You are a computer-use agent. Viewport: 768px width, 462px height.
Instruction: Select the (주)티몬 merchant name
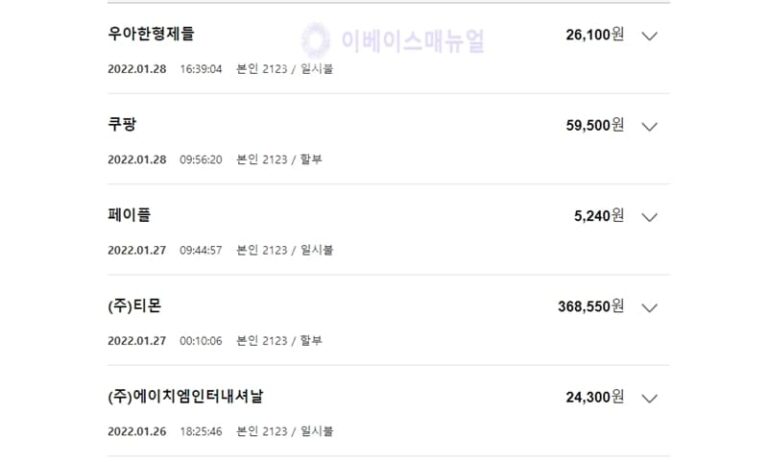[134, 306]
